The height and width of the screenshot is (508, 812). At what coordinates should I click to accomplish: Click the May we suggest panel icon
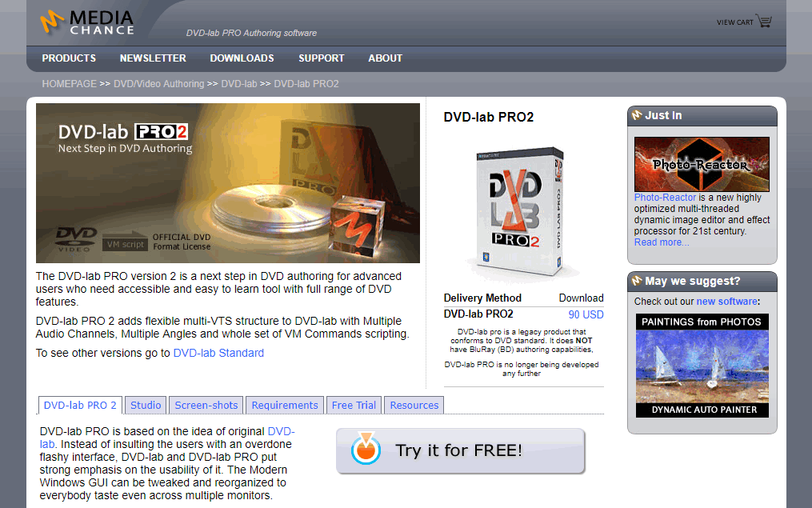click(638, 281)
